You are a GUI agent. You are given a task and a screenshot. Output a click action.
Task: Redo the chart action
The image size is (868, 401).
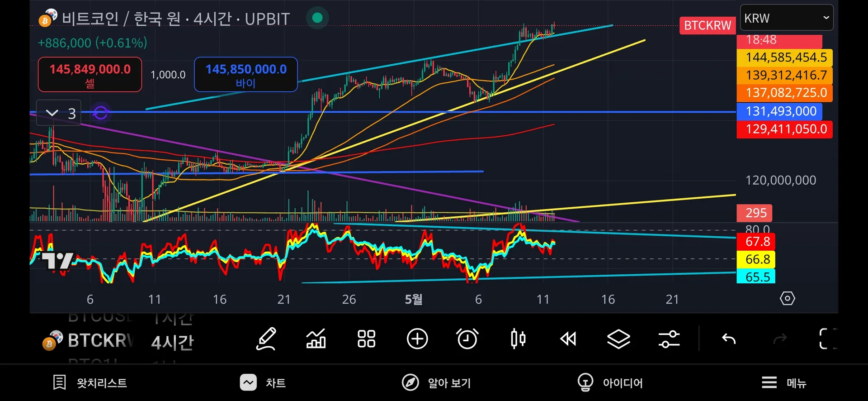tap(780, 339)
